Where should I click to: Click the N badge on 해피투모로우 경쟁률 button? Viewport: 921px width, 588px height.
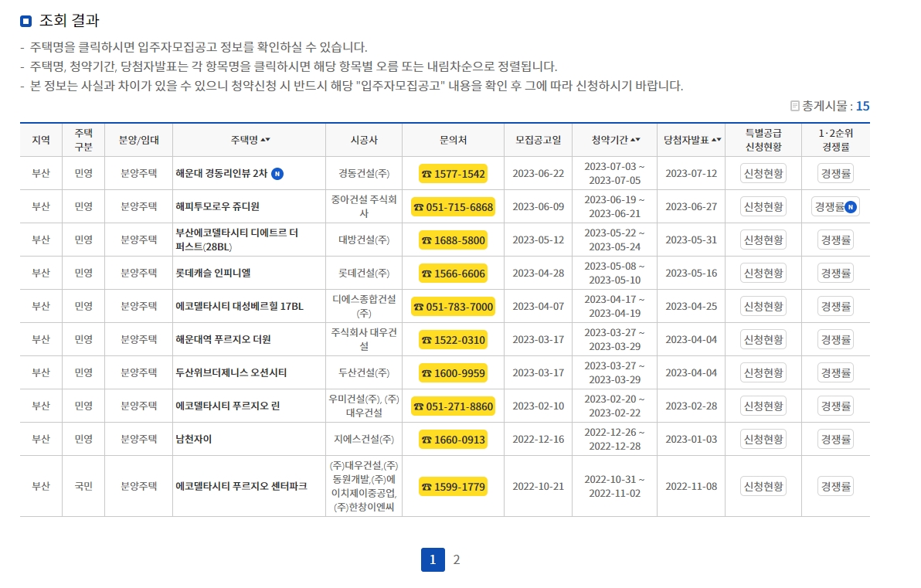851,208
